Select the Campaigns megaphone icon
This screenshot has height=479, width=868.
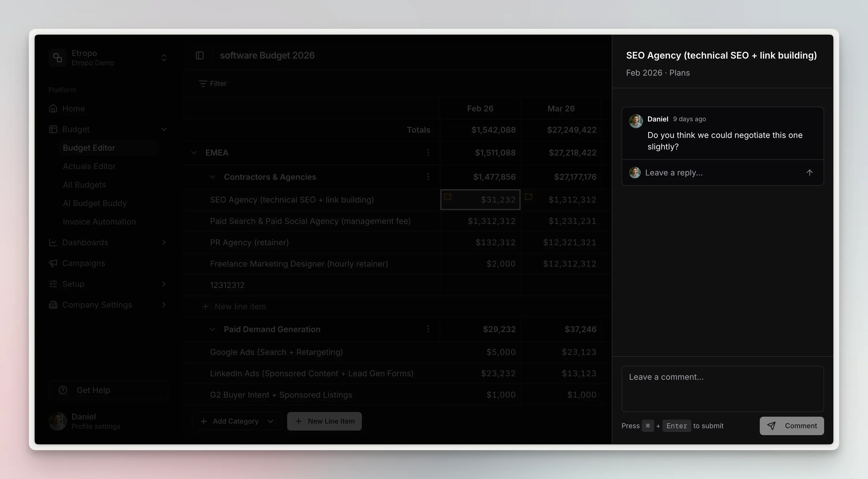pos(53,263)
